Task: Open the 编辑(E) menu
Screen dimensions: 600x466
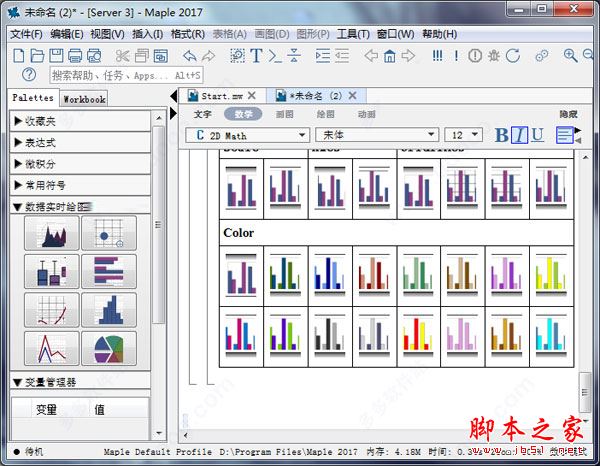Action: click(67, 34)
